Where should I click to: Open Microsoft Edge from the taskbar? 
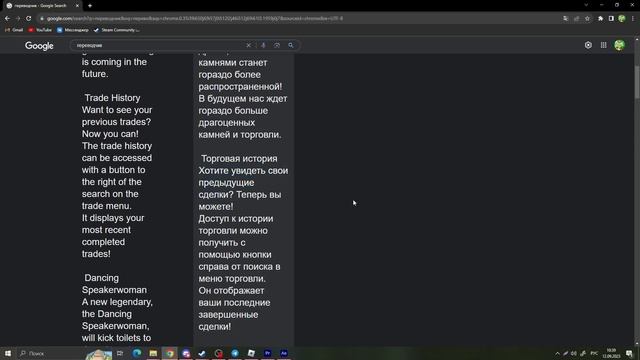(137, 353)
